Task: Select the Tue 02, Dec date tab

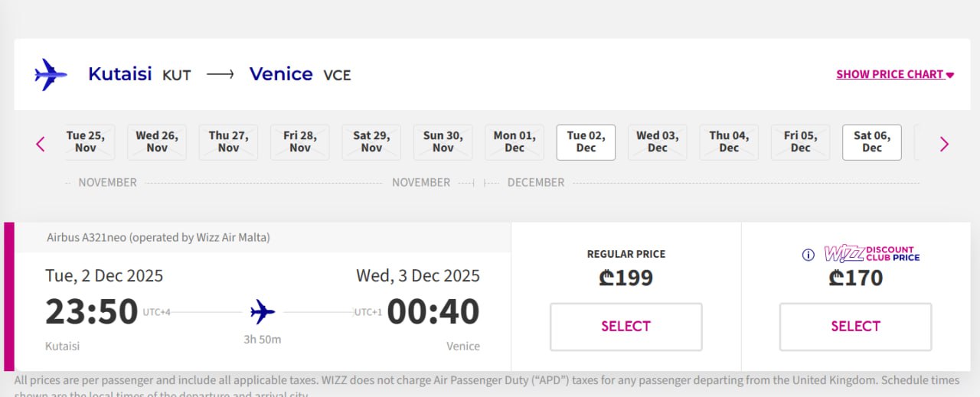Action: (586, 142)
